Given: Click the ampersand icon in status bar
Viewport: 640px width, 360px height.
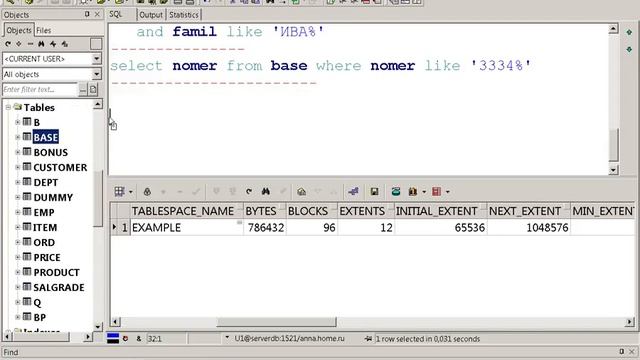Looking at the screenshot, I should [x=139, y=338].
